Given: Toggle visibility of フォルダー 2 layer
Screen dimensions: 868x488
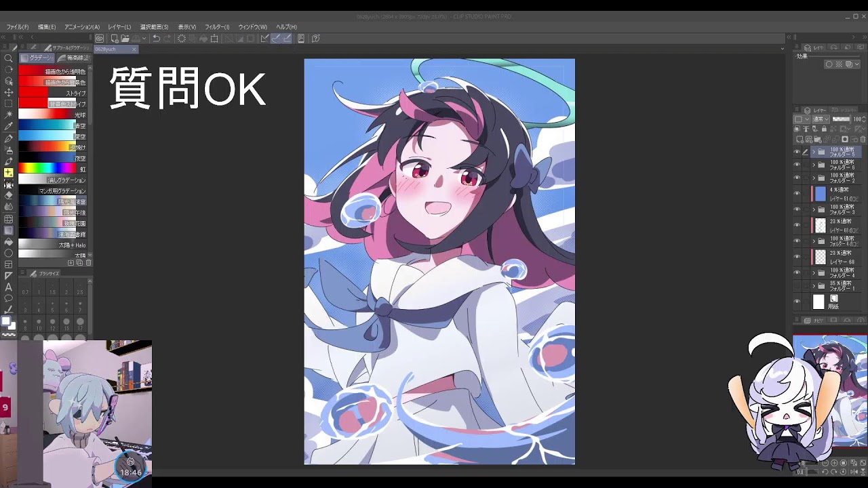Looking at the screenshot, I should coord(797,178).
